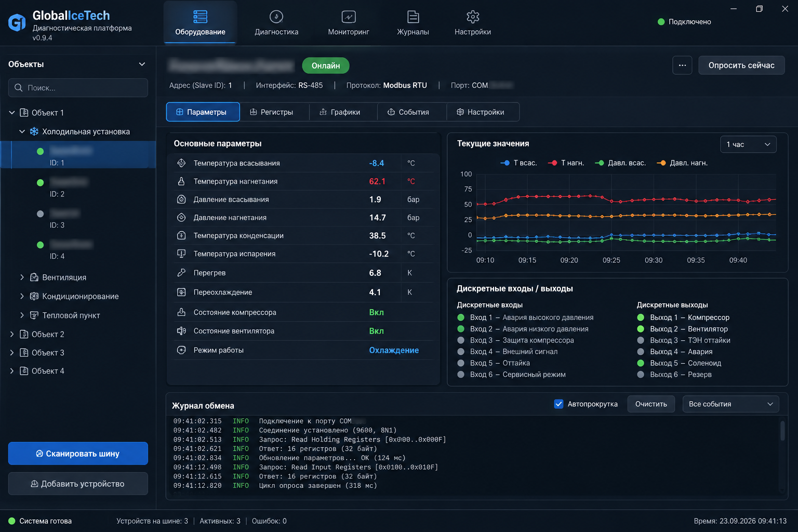The image size is (798, 532).
Task: Click the Давление нагнетания gauge icon
Action: (181, 218)
